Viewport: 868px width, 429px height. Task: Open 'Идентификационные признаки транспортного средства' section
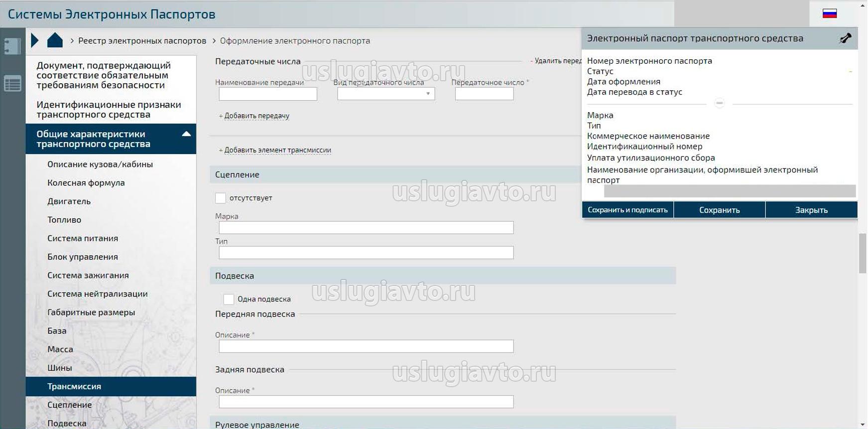tap(109, 110)
